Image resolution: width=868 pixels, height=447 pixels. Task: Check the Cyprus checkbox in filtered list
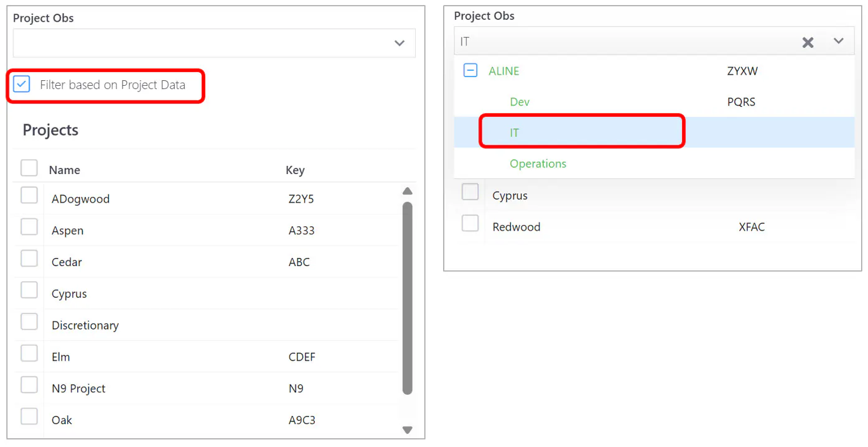470,191
